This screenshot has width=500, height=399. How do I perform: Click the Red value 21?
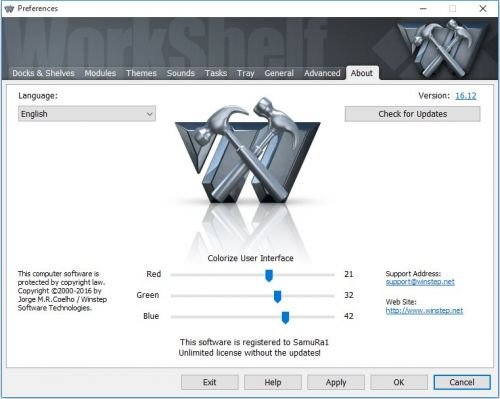tap(349, 274)
